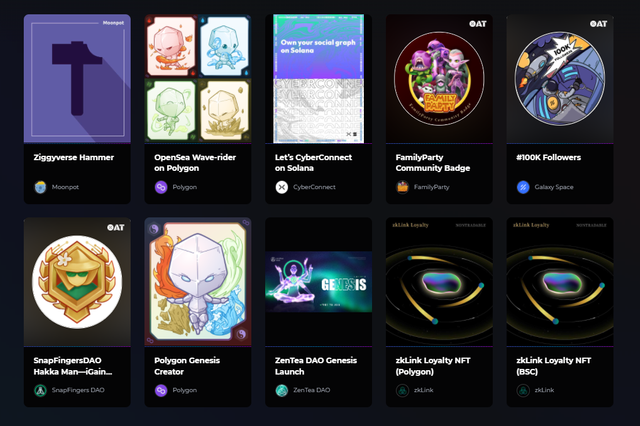Screen dimensions: 640x426
Task: Click the Galaxy Space logo icon
Action: pos(523,187)
